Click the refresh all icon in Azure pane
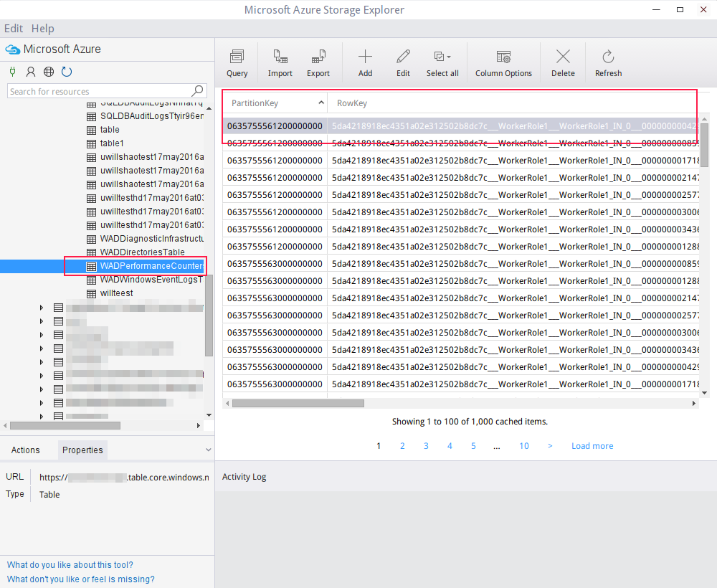 click(x=67, y=71)
